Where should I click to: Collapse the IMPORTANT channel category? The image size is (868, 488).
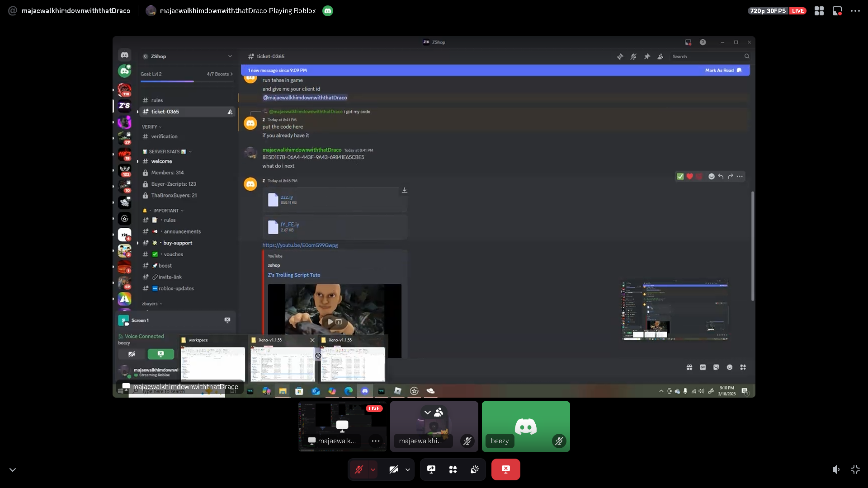pyautogui.click(x=163, y=211)
